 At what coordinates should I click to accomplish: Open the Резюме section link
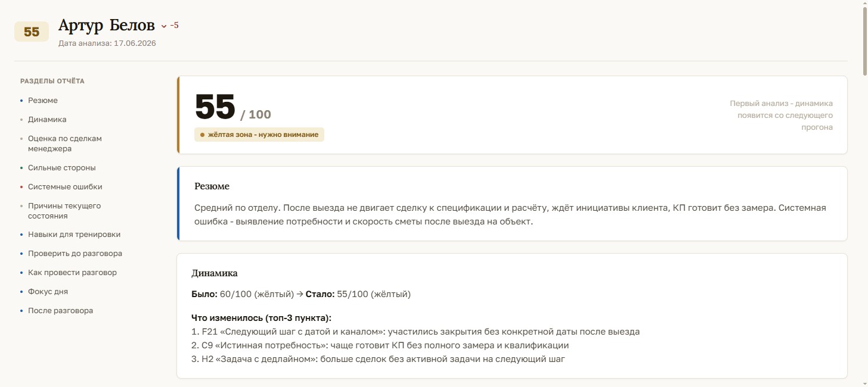(43, 101)
